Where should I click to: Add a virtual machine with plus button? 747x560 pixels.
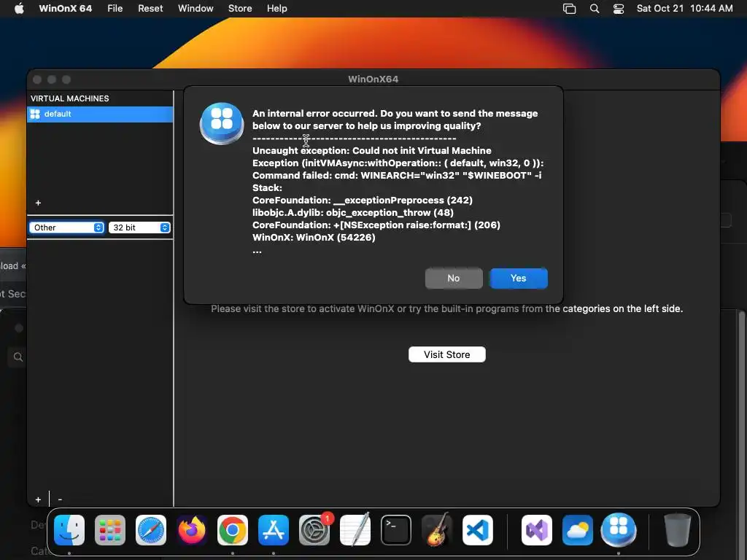pyautogui.click(x=38, y=203)
